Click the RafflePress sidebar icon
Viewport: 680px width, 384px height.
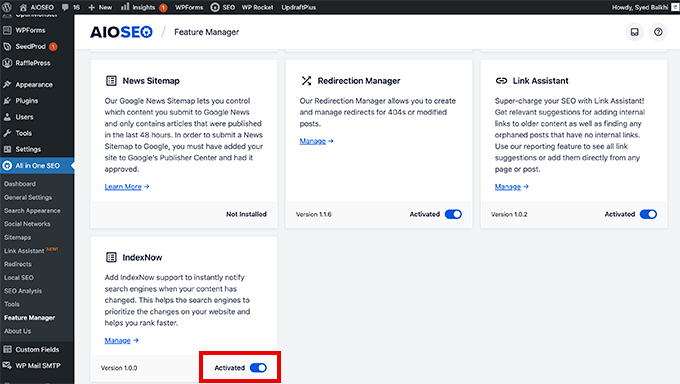pos(7,63)
